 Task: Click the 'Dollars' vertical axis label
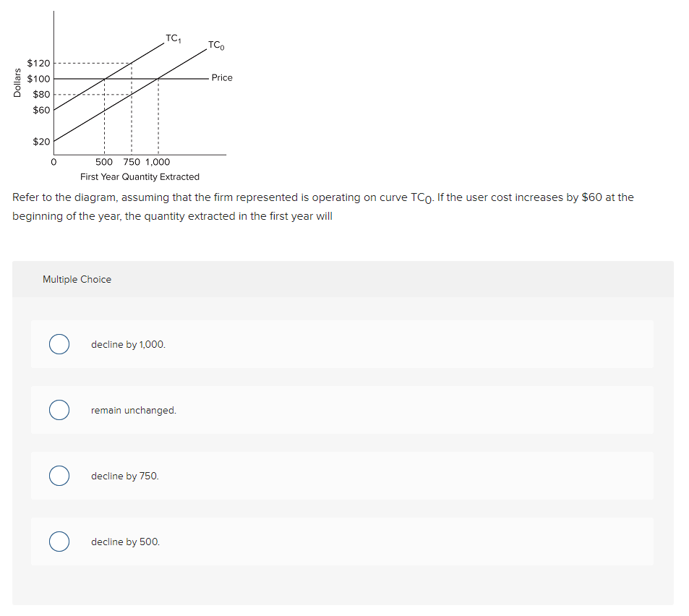click(17, 83)
